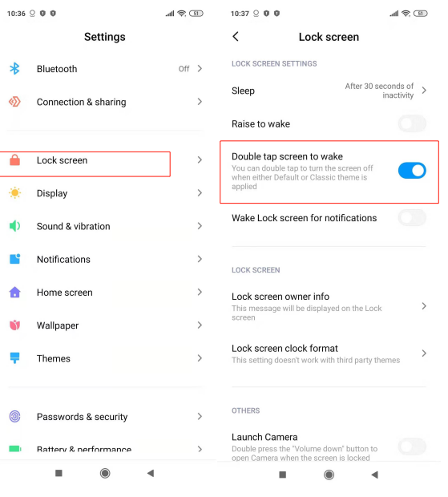
Task: Go back using the Lock screen header arrow
Action: click(x=236, y=36)
